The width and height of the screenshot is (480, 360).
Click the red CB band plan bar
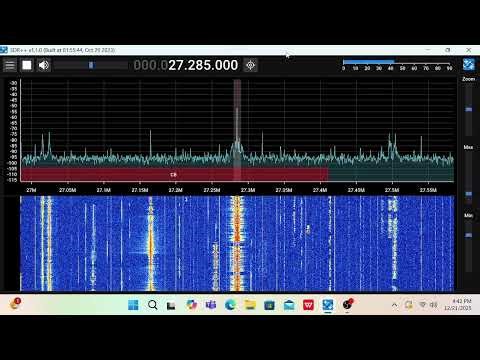174,174
